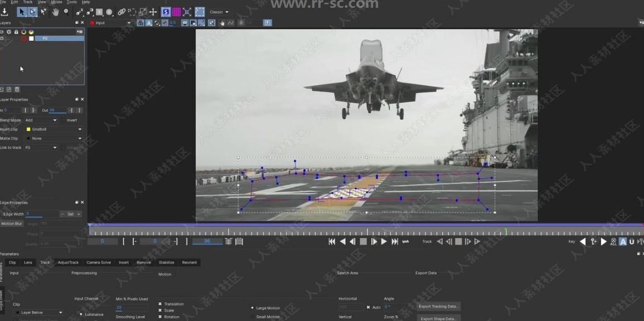Open the Layer Below clip dropdown

pyautogui.click(x=39, y=313)
